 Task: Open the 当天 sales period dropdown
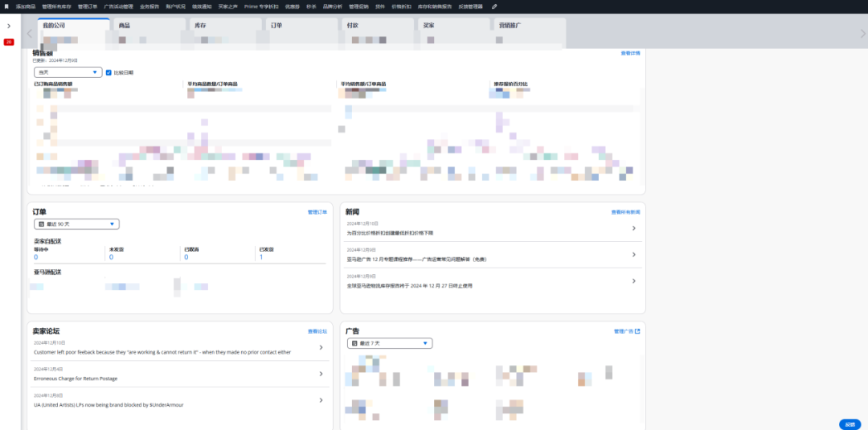click(68, 72)
